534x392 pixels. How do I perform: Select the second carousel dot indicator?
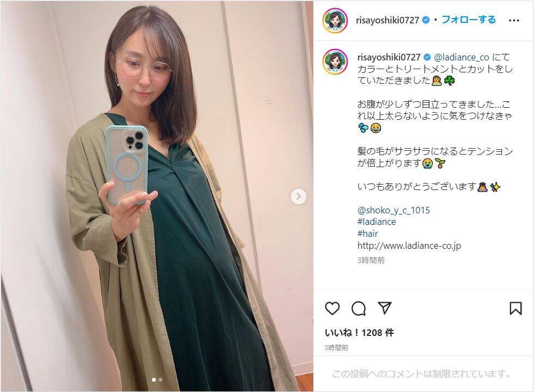(160, 379)
